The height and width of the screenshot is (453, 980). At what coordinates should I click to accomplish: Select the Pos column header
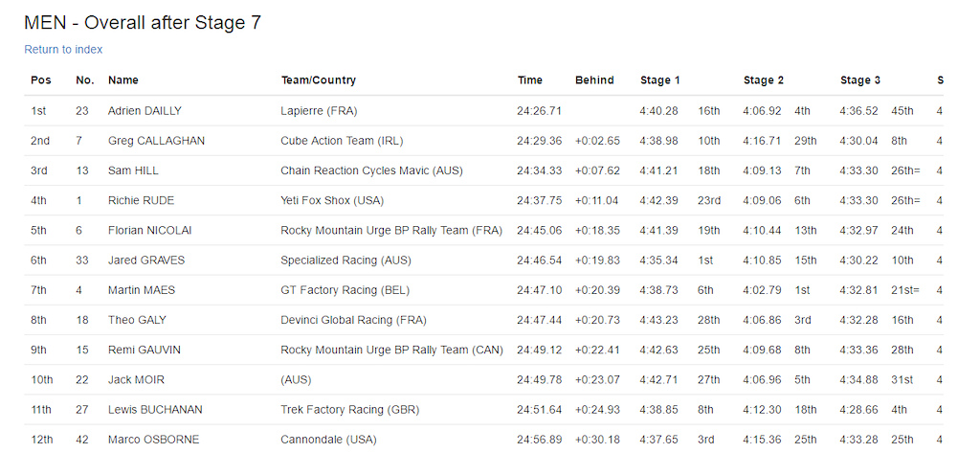click(x=40, y=80)
